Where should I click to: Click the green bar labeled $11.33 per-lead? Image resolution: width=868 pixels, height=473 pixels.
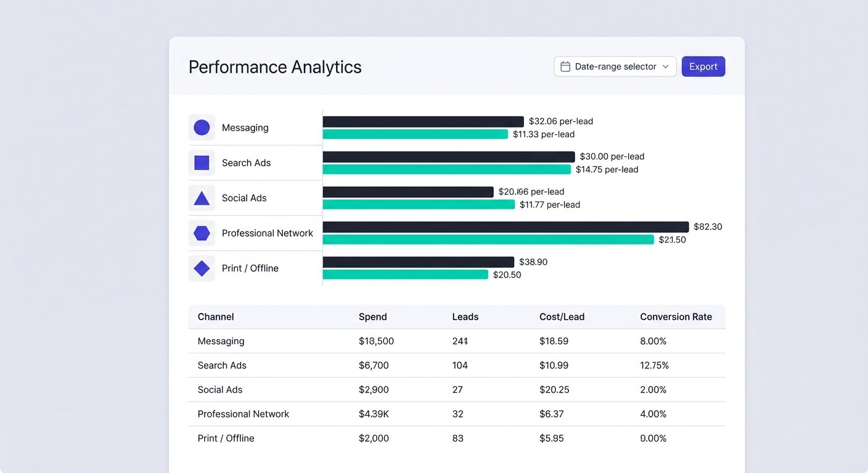[416, 134]
